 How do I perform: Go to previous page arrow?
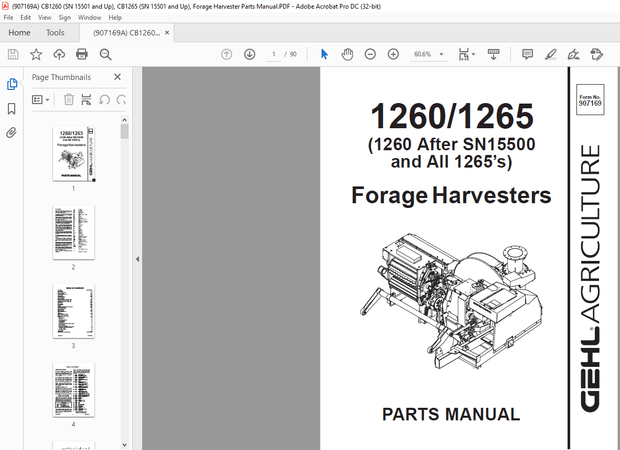point(227,54)
